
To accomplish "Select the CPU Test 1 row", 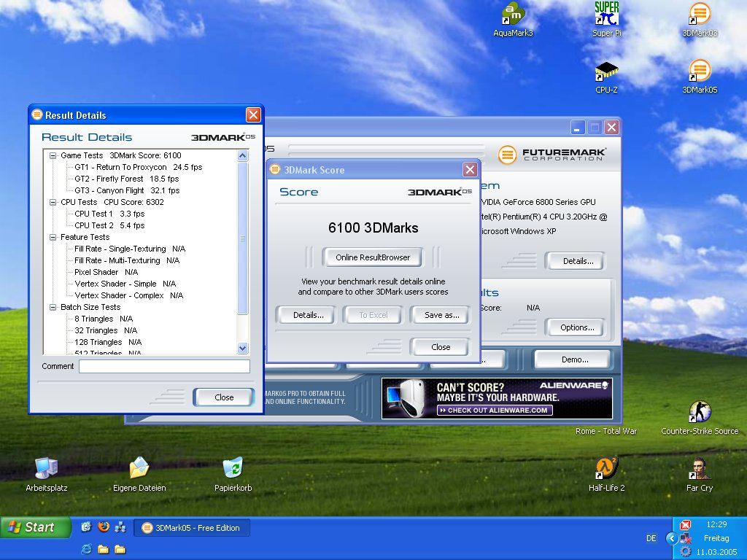I will click(x=109, y=214).
